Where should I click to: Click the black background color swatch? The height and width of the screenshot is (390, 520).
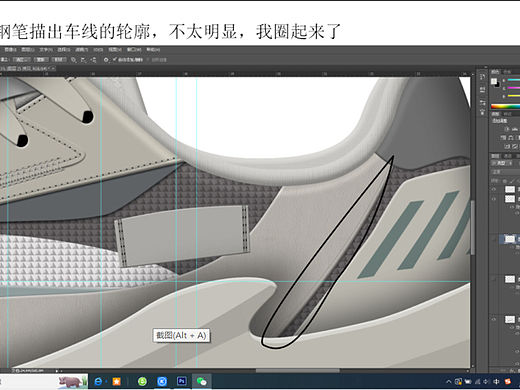497,85
